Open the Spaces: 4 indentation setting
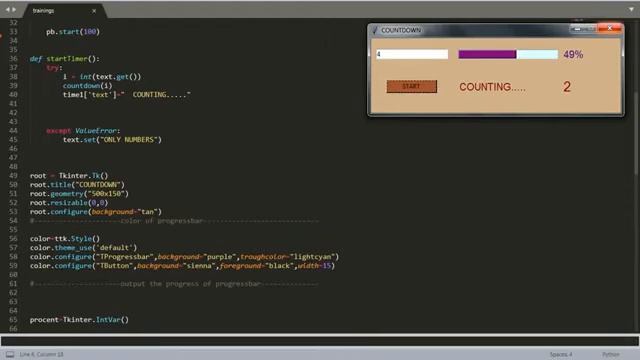Viewport: 640px width, 360px height. (x=560, y=354)
